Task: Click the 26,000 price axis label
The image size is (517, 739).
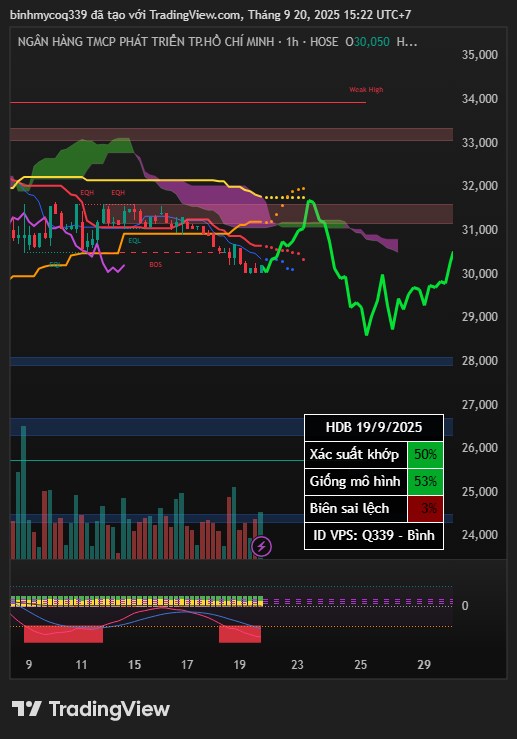Action: click(x=479, y=448)
